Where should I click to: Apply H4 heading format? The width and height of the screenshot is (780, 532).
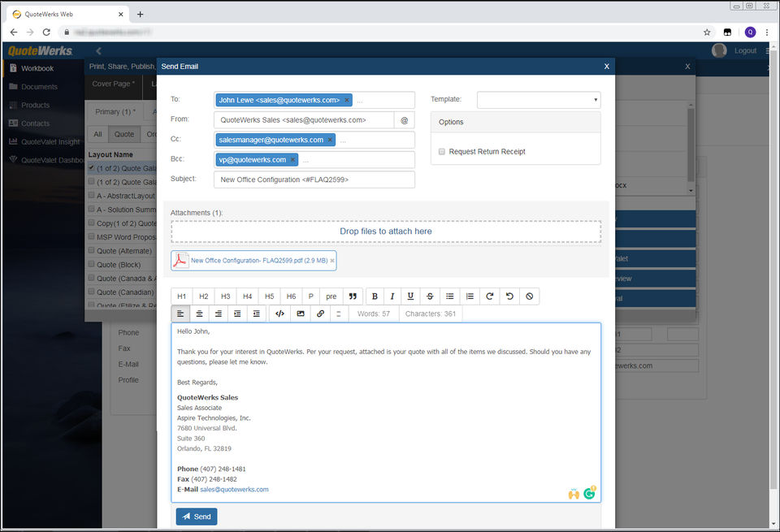247,296
